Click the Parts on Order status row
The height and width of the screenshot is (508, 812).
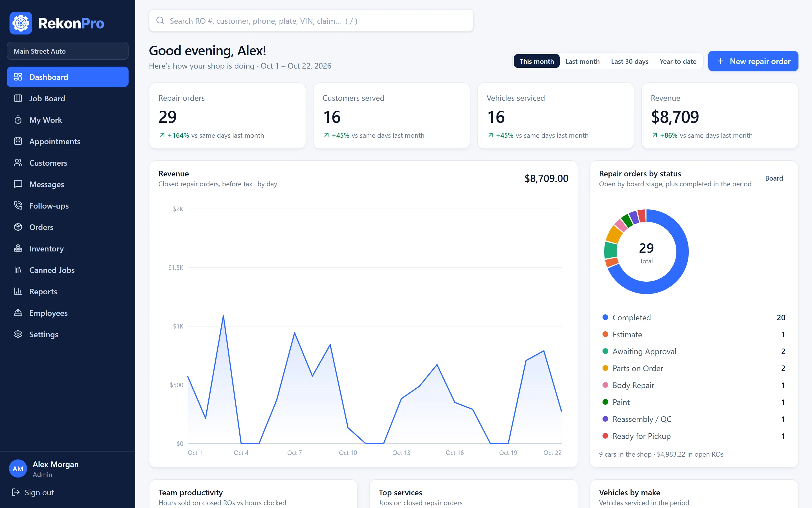[x=694, y=368]
